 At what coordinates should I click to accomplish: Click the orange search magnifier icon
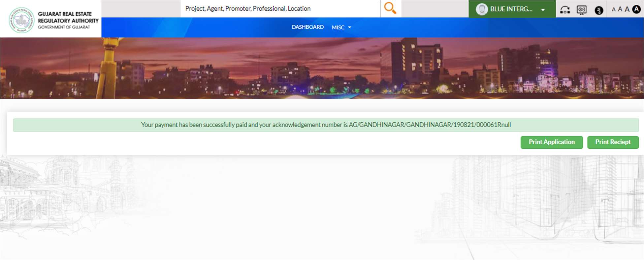click(390, 8)
